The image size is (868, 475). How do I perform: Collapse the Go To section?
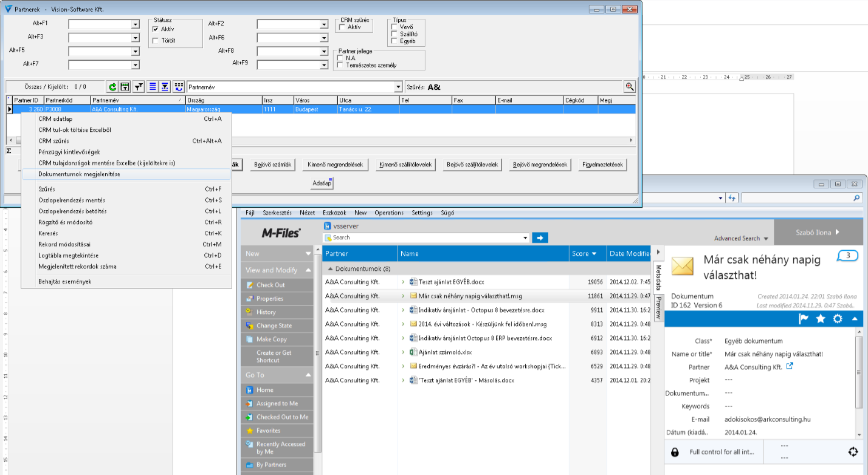[x=308, y=375]
